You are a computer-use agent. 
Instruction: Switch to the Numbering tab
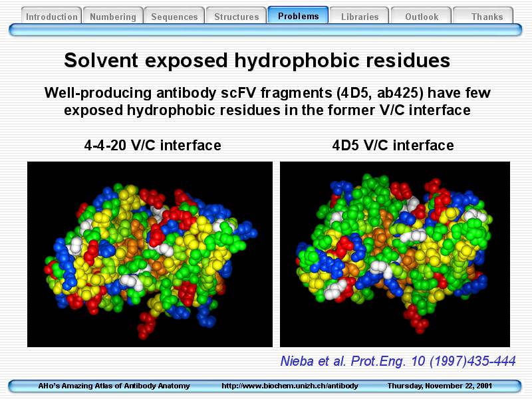(112, 17)
